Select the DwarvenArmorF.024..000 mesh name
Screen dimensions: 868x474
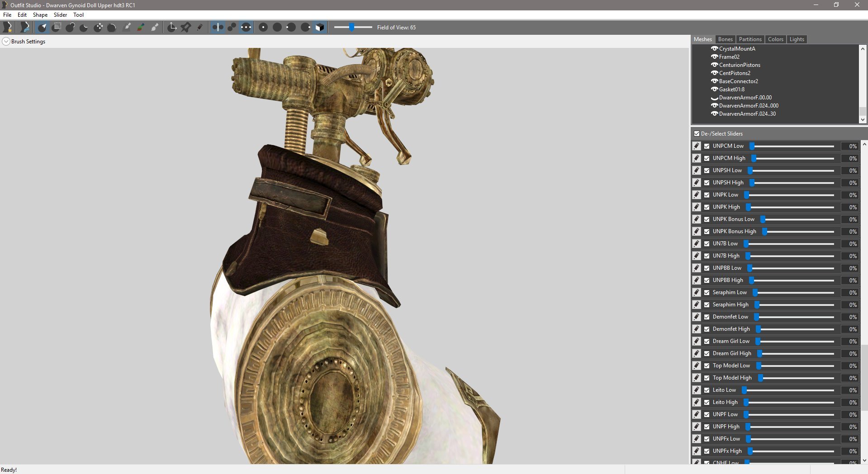(x=749, y=106)
